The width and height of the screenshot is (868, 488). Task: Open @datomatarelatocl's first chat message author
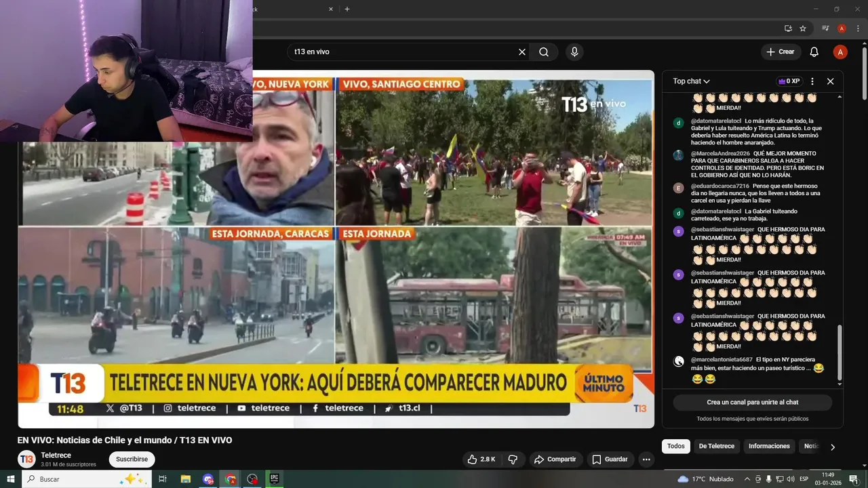coord(716,121)
